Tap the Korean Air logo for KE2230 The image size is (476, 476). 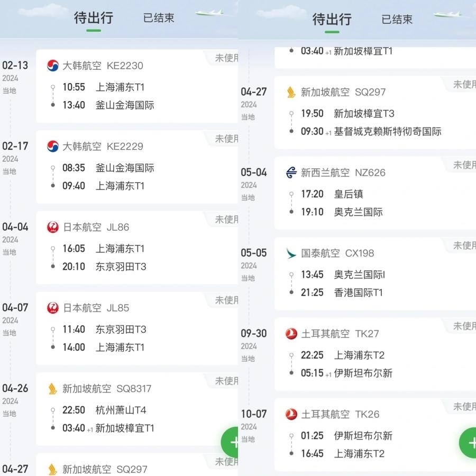(x=53, y=66)
